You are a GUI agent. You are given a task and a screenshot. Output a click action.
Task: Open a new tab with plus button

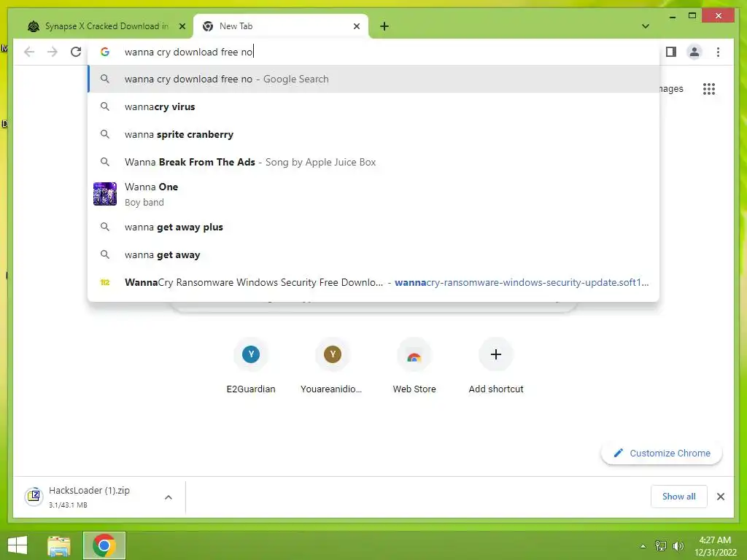pos(384,26)
